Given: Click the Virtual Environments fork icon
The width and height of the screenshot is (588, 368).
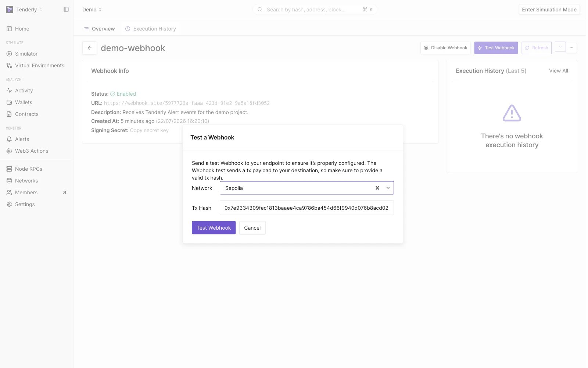Looking at the screenshot, I should (9, 66).
